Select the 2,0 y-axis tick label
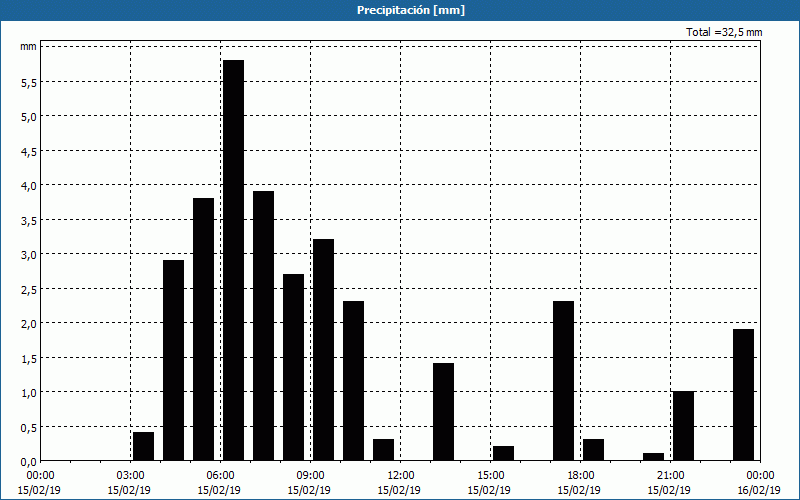Screen dimensions: 800x500 [x=29, y=322]
